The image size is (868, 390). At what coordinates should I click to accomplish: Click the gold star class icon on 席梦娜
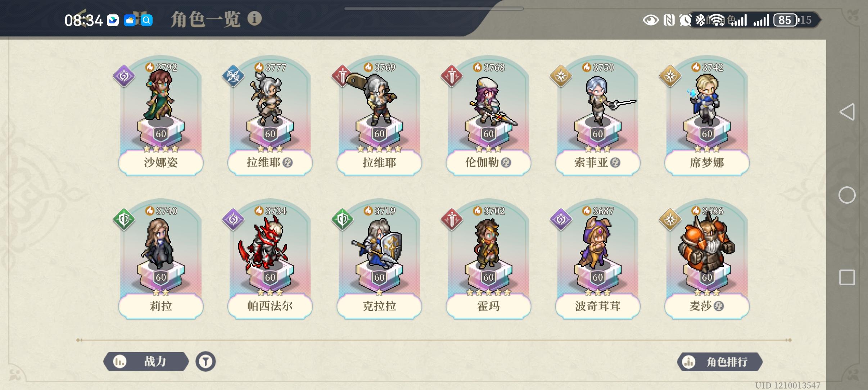[x=670, y=76]
